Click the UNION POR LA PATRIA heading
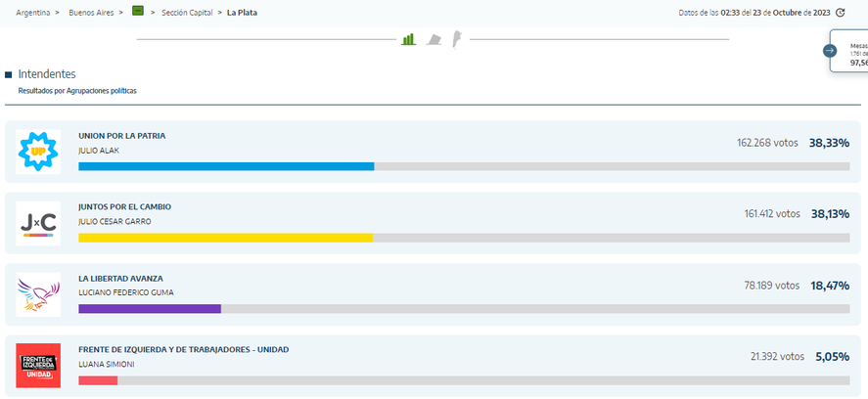 coord(121,136)
